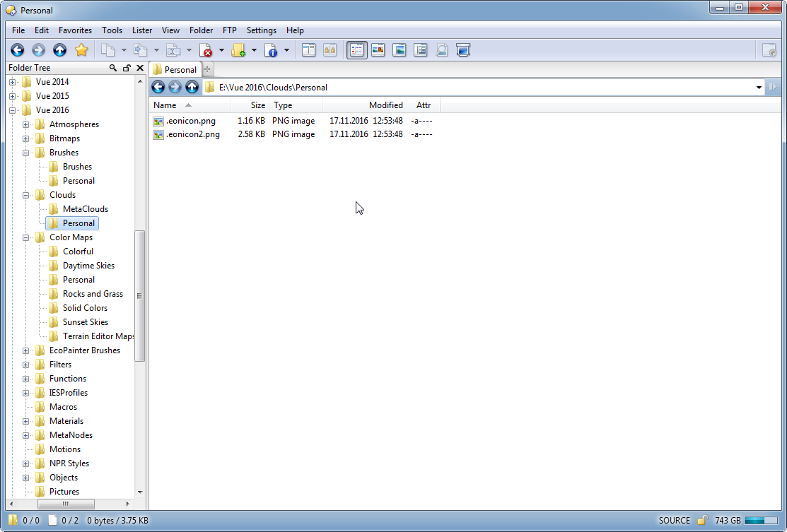Viewport: 787px width, 532px height.
Task: Sort by Attr column header
Action: (424, 105)
